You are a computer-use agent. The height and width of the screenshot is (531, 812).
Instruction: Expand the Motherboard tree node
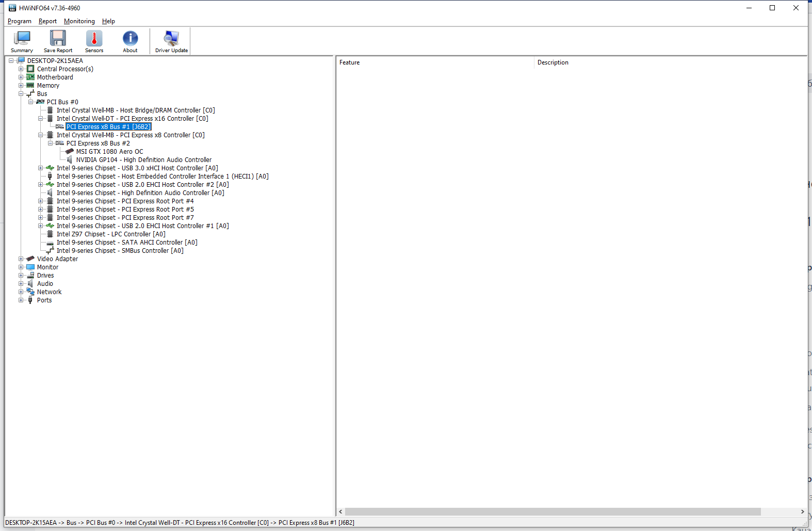click(21, 77)
